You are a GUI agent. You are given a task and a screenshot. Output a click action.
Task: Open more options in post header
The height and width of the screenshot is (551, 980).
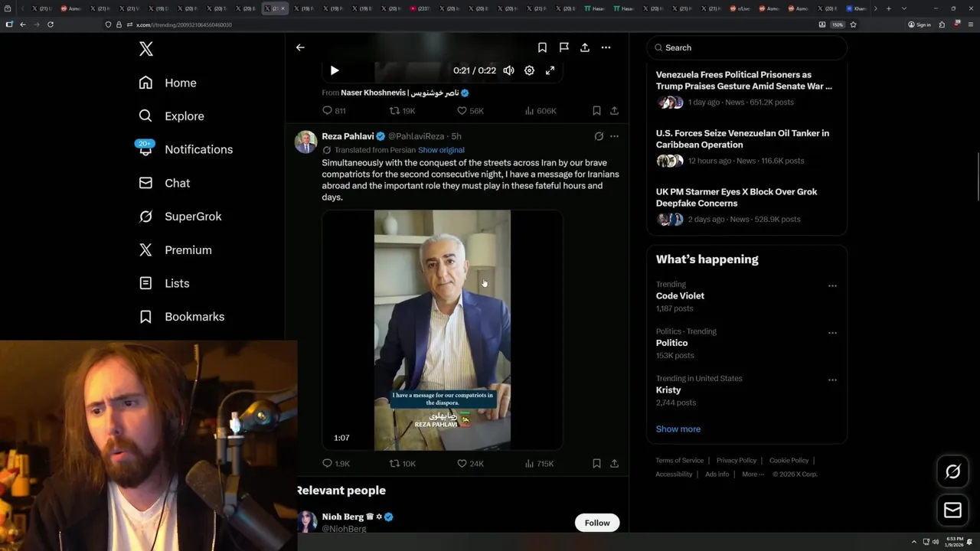(606, 47)
